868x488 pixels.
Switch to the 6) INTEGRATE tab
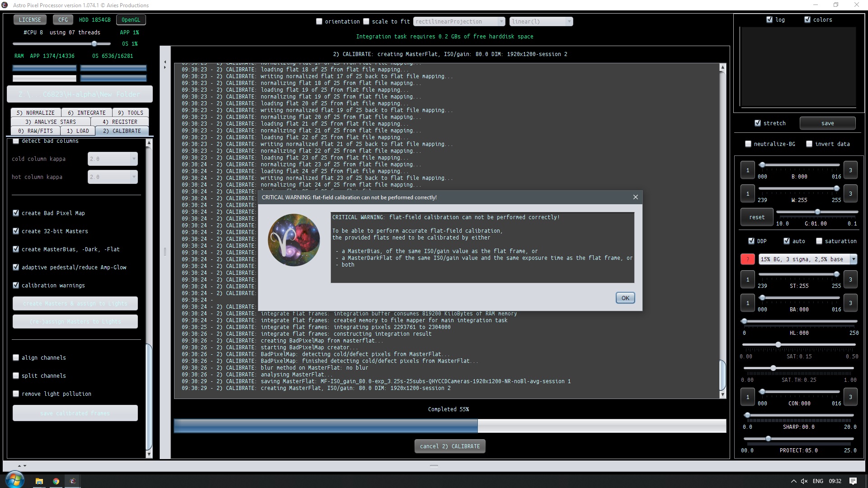click(86, 113)
